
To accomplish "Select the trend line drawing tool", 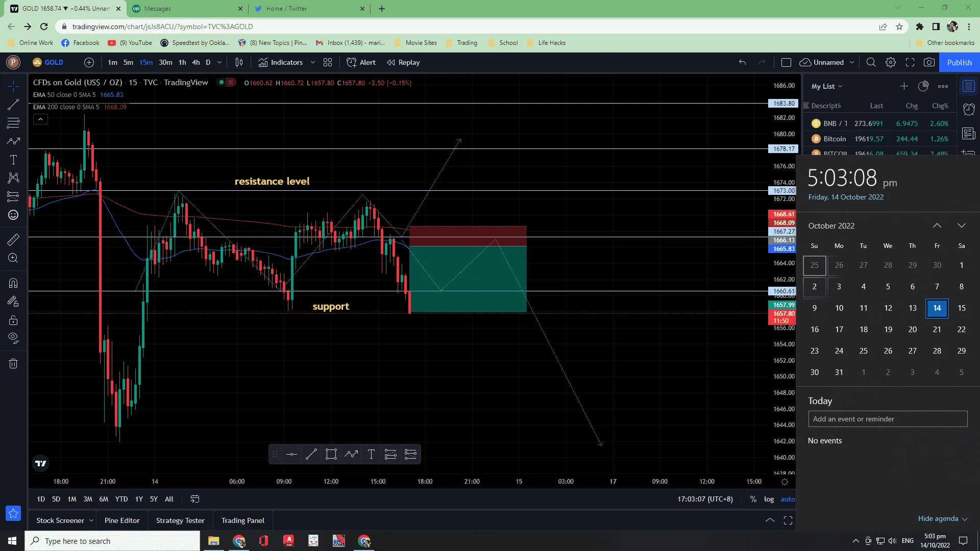I will [x=13, y=105].
